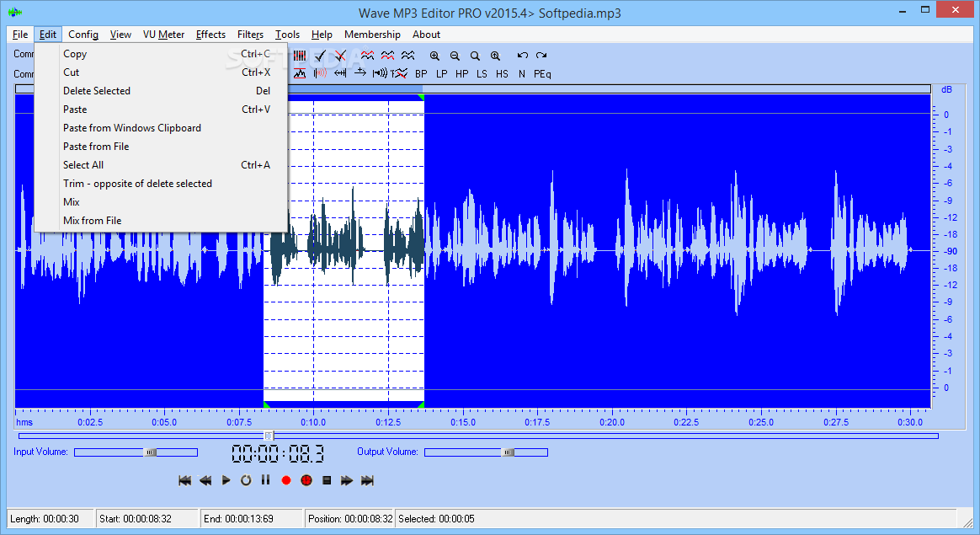Click the magnifier icon with up arrow
The image size is (980, 535).
495,56
